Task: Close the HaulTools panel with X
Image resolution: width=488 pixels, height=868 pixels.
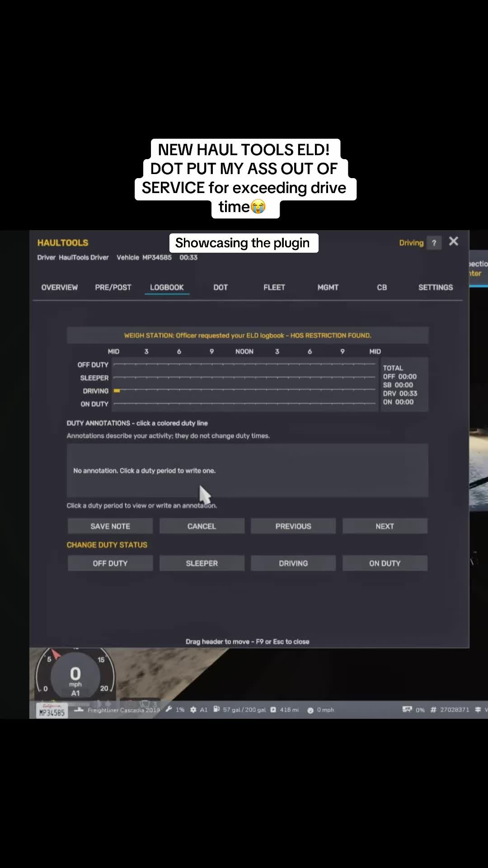Action: [x=454, y=241]
